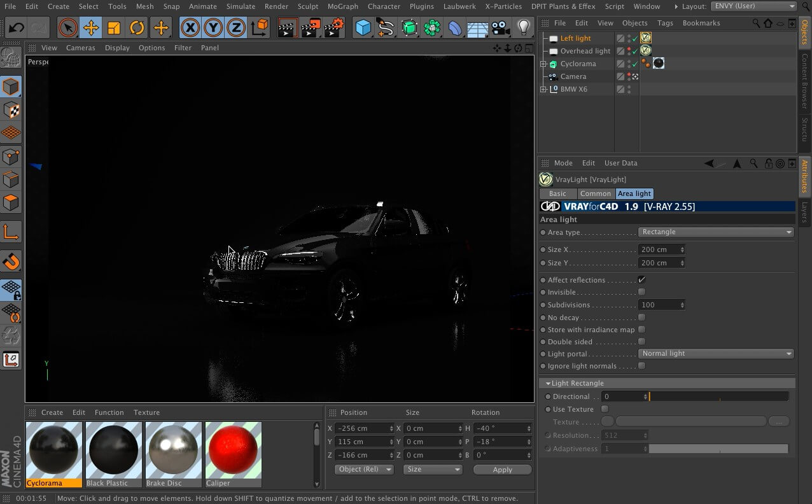Viewport: 812px width, 504px height.
Task: Enable the Double sided checkbox
Action: pos(641,342)
